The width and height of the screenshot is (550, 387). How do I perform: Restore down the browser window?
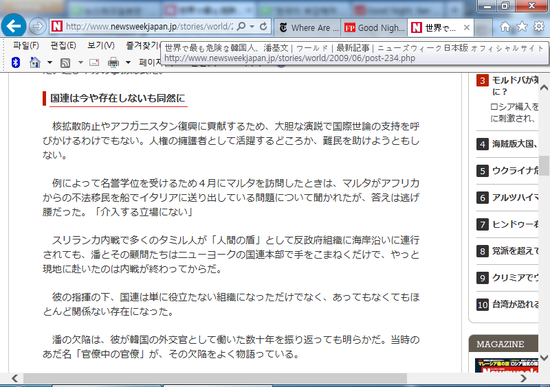click(505, 6)
